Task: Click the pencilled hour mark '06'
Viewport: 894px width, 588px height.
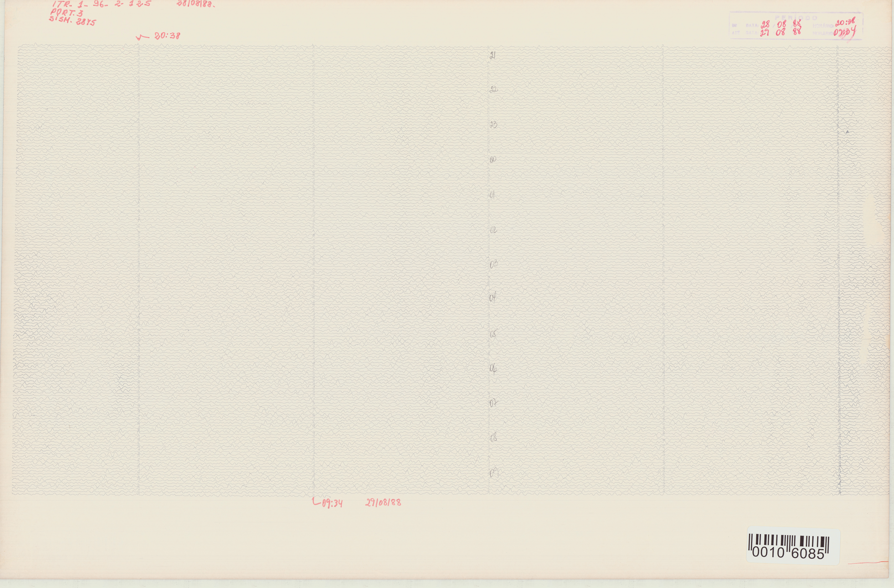Action: (494, 369)
